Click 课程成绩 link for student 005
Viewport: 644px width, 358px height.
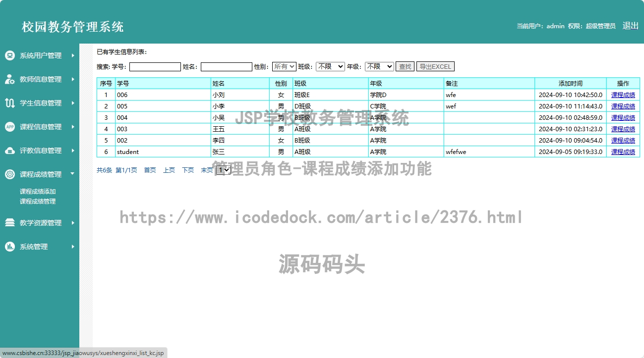tap(623, 106)
